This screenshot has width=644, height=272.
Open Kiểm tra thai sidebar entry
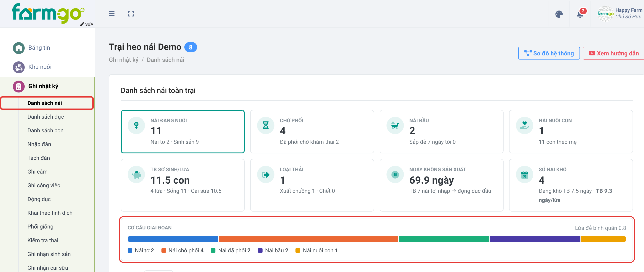[x=43, y=240]
